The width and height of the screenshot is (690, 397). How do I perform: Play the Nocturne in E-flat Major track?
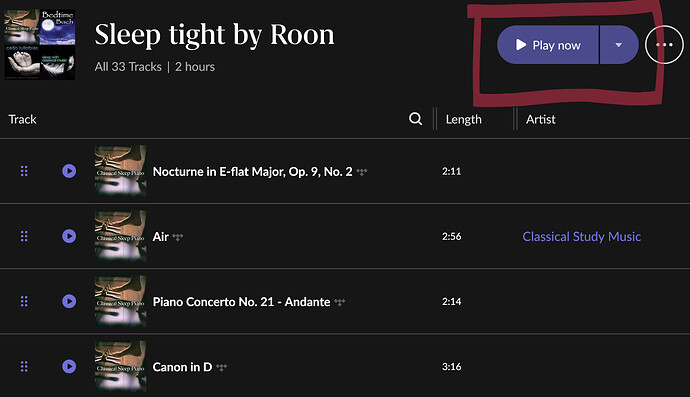[69, 171]
